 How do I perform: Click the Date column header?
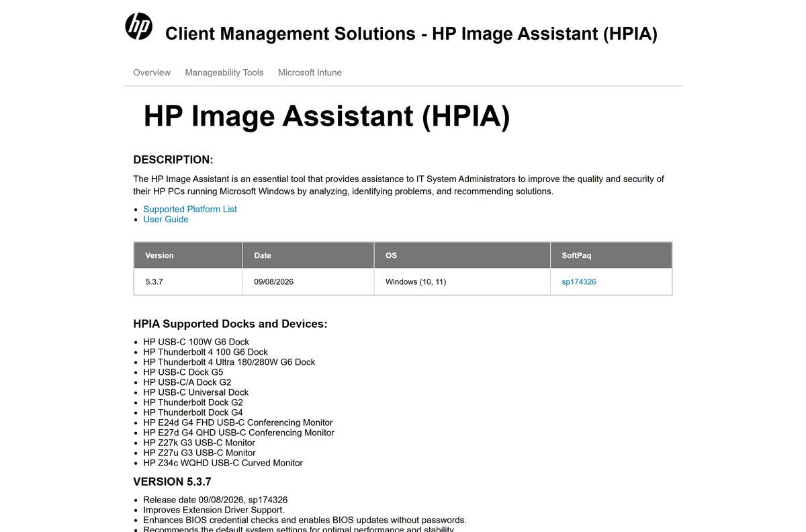click(x=308, y=255)
